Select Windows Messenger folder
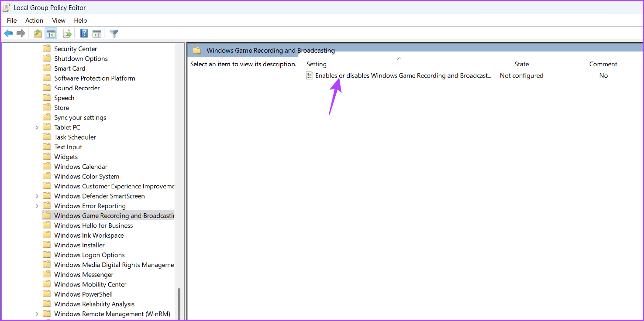Viewport: 644px width, 321px height. tap(84, 274)
